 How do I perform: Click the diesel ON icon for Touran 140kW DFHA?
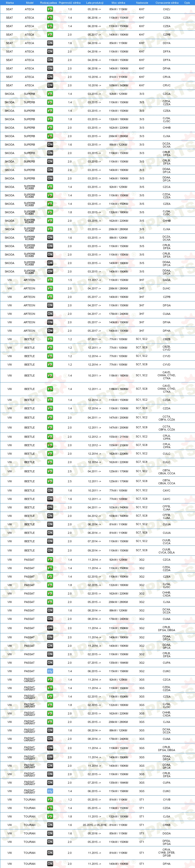click(x=50, y=864)
